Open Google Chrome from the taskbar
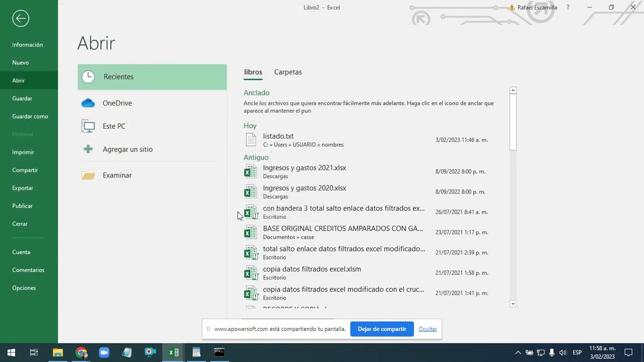The height and width of the screenshot is (362, 644). [82, 352]
